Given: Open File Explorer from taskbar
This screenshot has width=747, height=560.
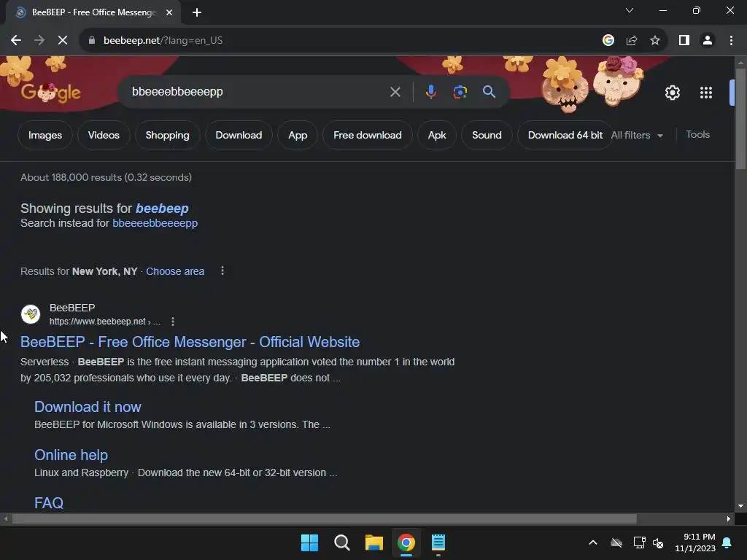Looking at the screenshot, I should (374, 542).
